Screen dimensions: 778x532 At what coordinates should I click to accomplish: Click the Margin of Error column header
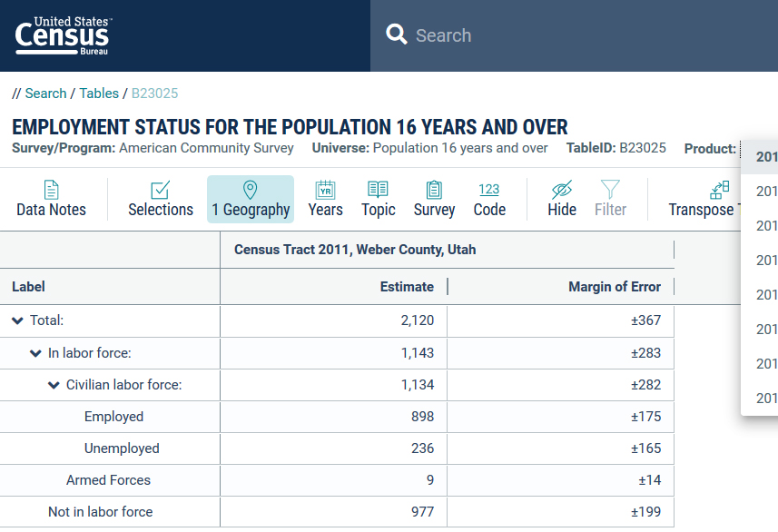615,287
